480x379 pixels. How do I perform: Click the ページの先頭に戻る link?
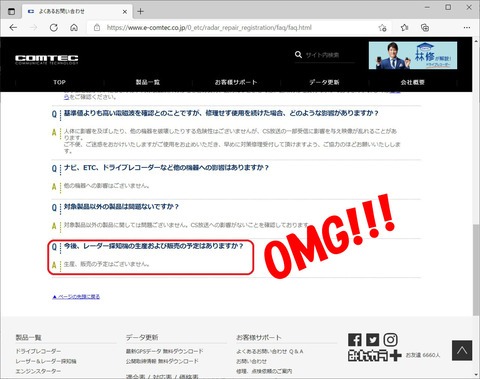[x=76, y=296]
